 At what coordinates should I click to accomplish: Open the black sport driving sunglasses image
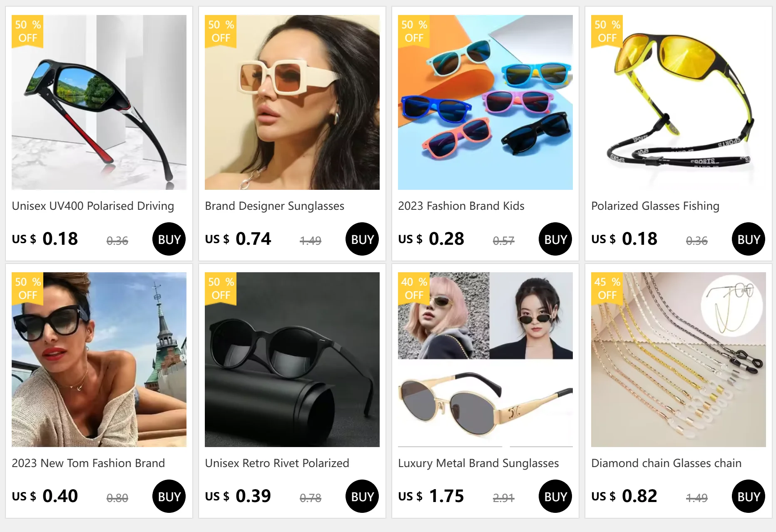coord(99,102)
